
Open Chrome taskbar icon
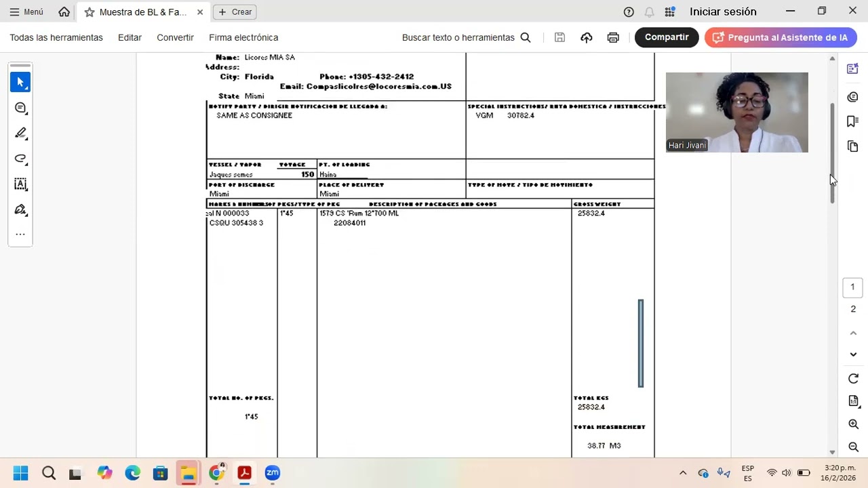coord(216,473)
